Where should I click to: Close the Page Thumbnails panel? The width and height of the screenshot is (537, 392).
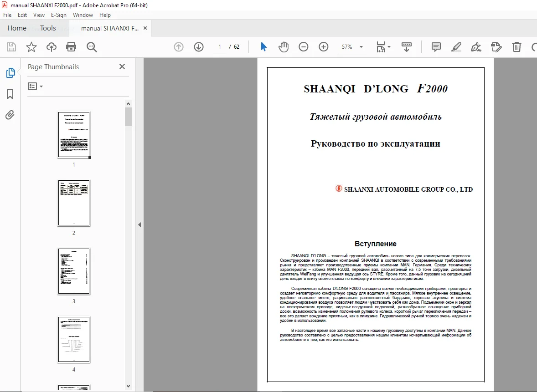pyautogui.click(x=122, y=67)
